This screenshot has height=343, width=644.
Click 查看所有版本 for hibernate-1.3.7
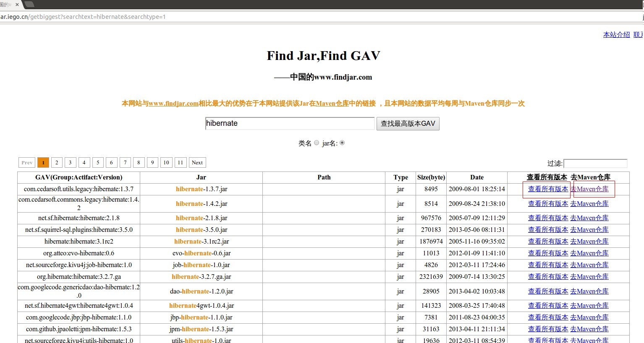pos(547,189)
